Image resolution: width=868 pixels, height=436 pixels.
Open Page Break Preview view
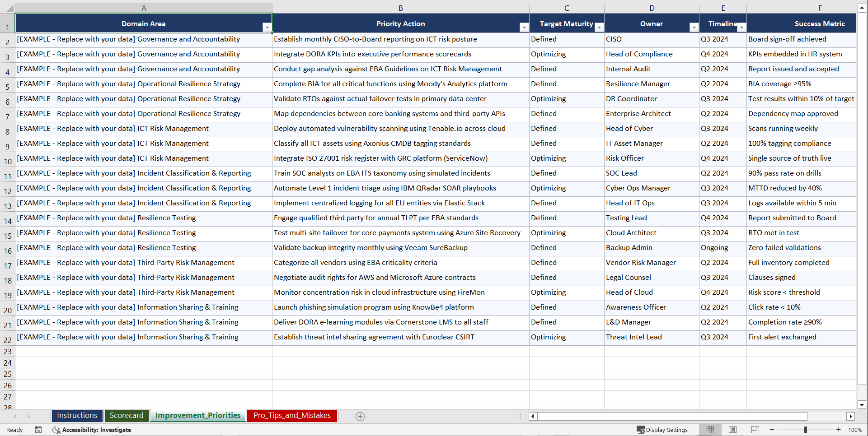tap(755, 430)
